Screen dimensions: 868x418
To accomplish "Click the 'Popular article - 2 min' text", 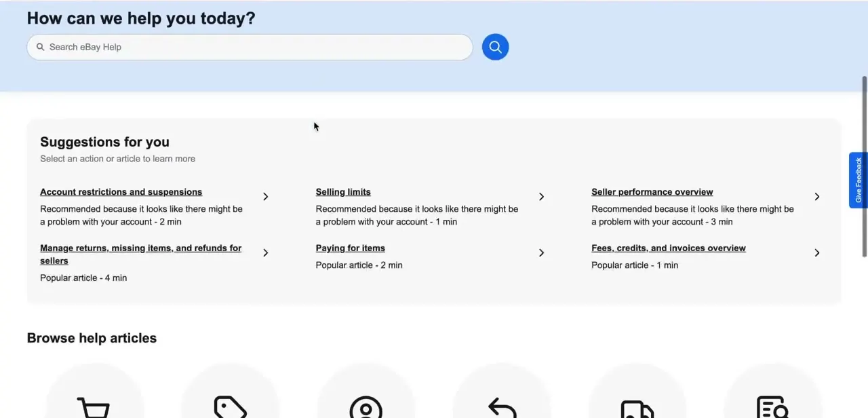I will tap(359, 265).
